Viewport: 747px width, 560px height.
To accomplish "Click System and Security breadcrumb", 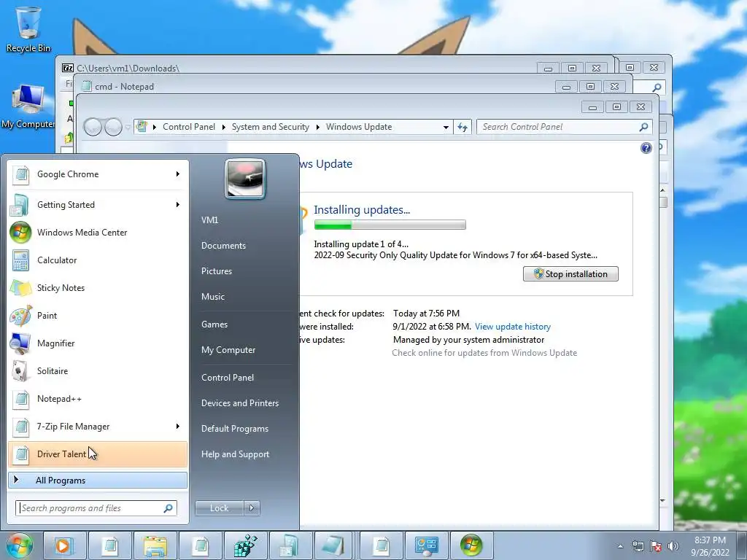I will tap(271, 127).
